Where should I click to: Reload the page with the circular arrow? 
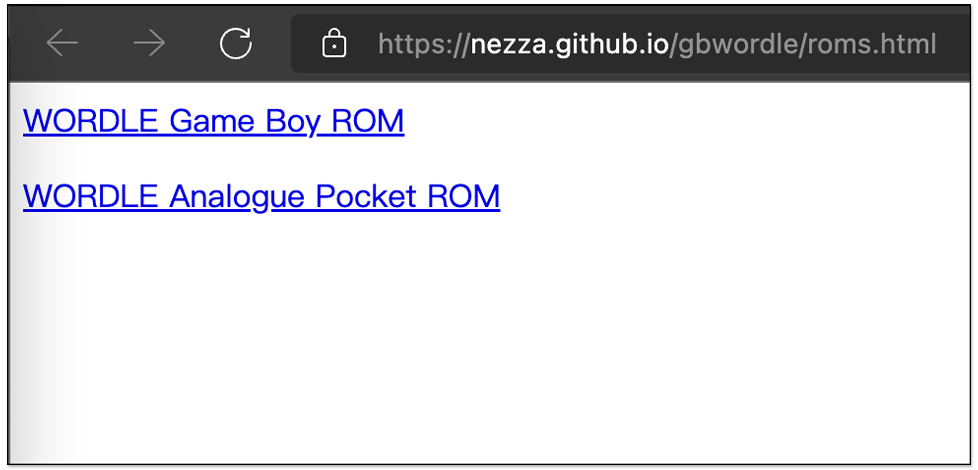(x=236, y=44)
